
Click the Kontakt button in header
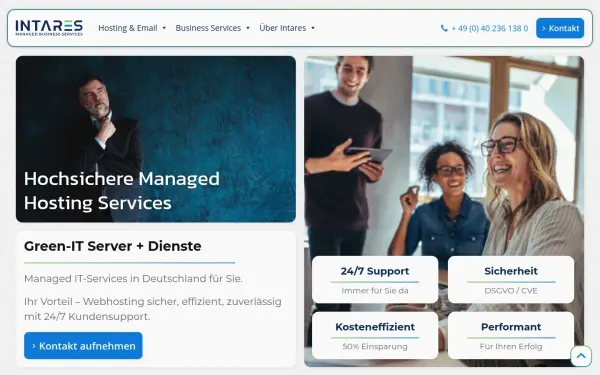point(560,28)
